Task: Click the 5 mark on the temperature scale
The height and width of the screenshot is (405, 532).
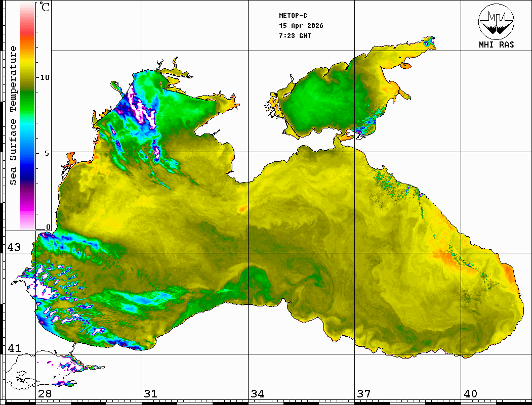Action: point(48,153)
